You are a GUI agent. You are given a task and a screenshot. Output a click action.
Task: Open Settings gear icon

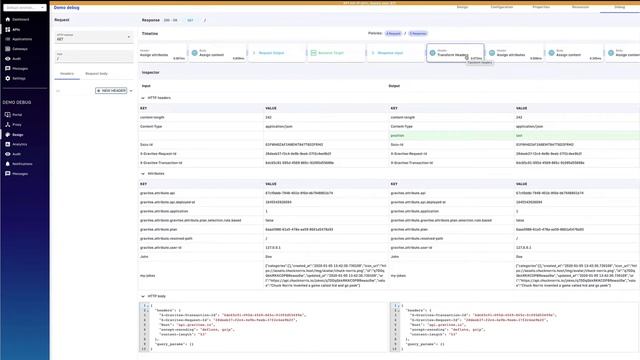pos(7,78)
